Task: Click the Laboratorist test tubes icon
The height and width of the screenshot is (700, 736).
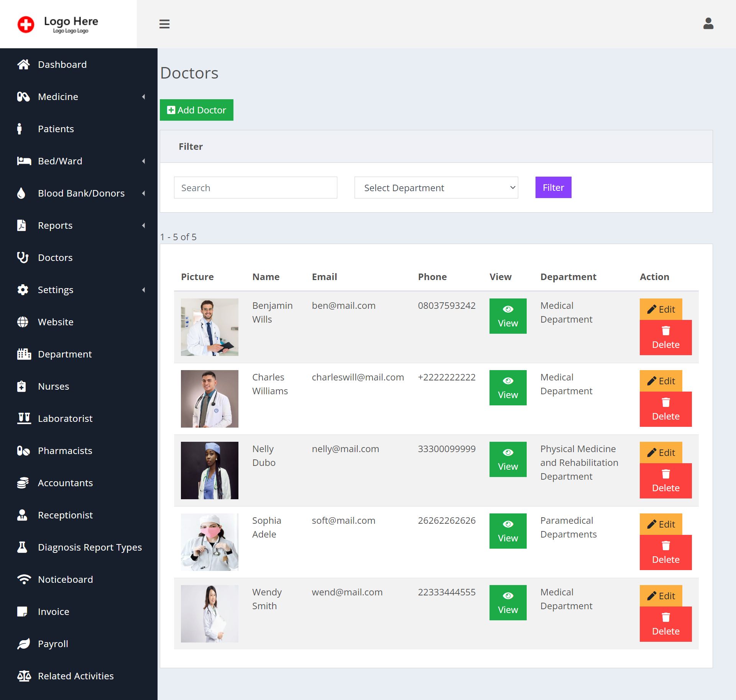Action: pyautogui.click(x=23, y=418)
